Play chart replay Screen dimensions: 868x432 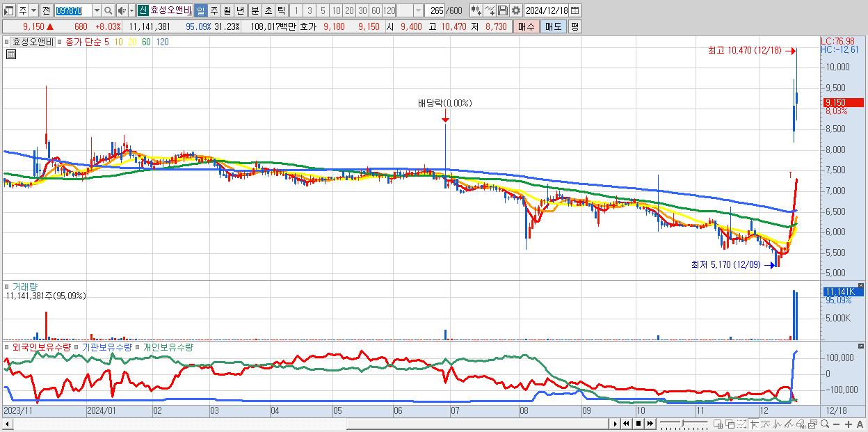(616, 424)
